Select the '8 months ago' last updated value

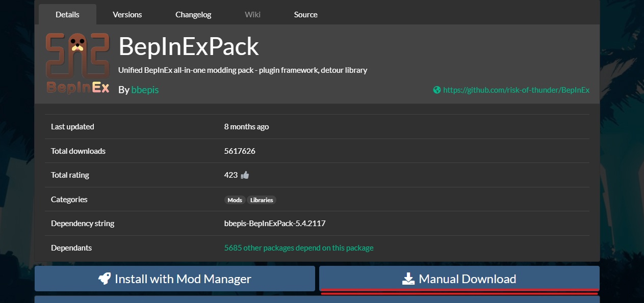click(x=246, y=127)
